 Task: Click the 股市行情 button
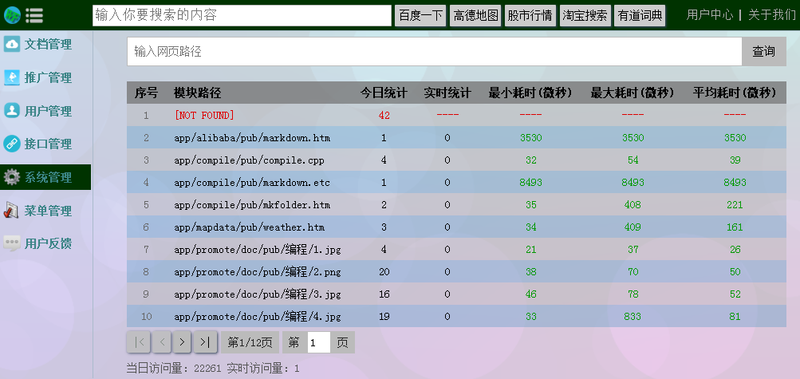point(530,16)
